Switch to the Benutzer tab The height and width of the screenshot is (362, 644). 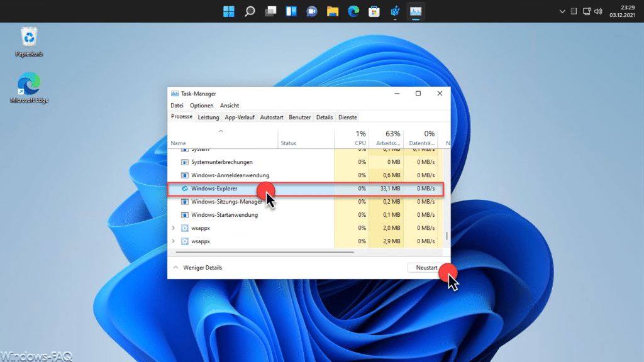(x=300, y=118)
